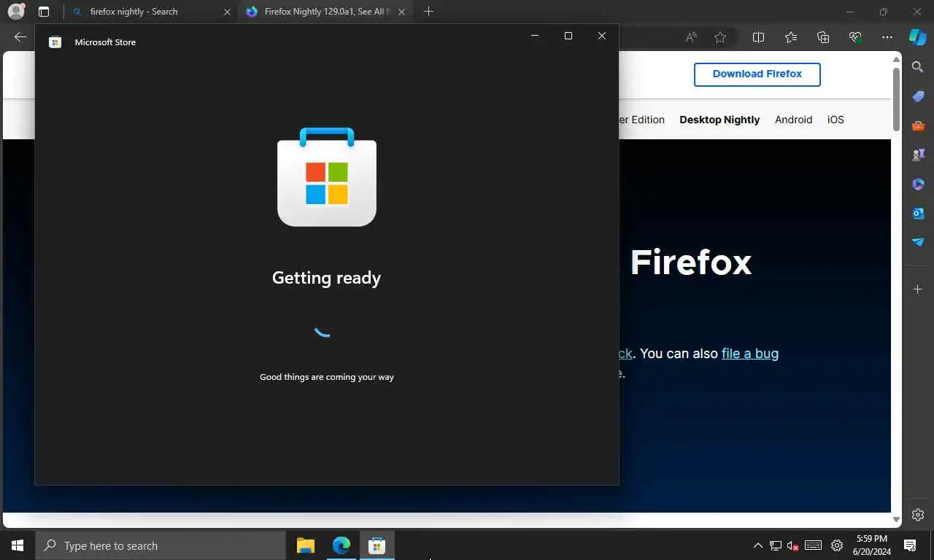Open split screen icon in Edge toolbar
Viewport: 934px width, 560px height.
tap(758, 37)
